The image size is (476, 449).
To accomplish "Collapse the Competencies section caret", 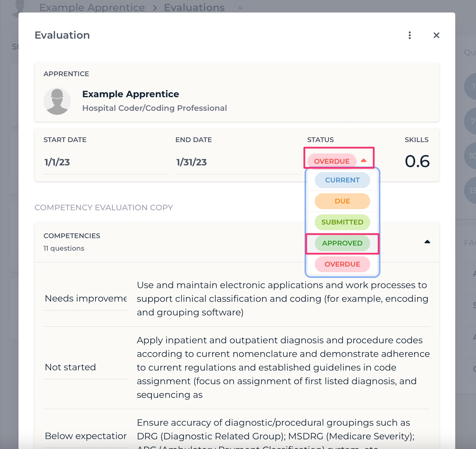I will tap(427, 242).
